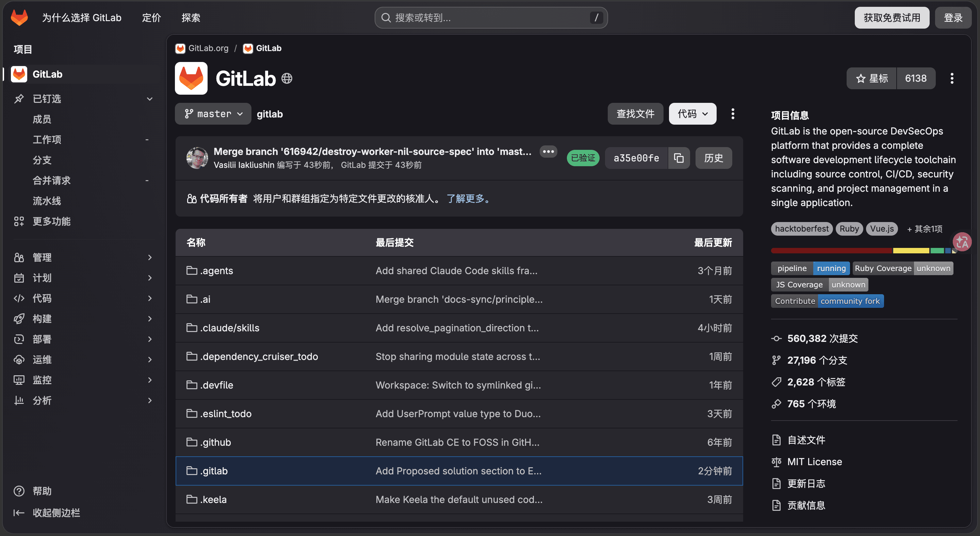980x536 pixels.
Task: Click the pipeline running badge
Action: coord(810,268)
